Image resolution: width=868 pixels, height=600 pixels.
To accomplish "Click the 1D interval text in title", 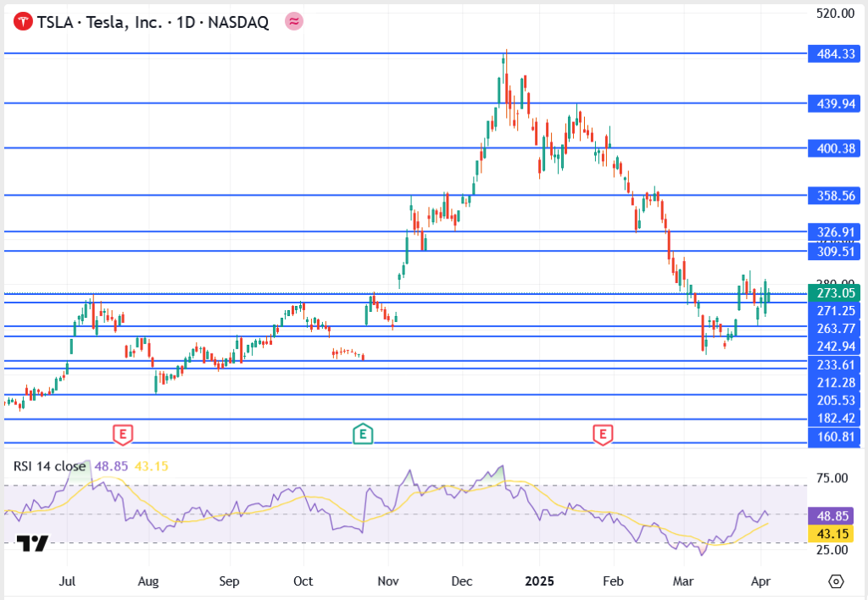I will pos(185,23).
